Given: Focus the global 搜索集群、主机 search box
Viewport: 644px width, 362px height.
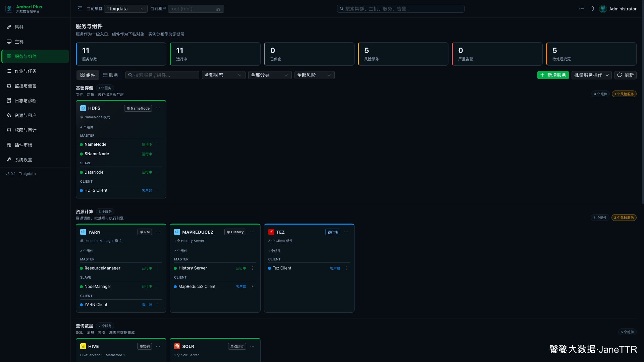Looking at the screenshot, I should 401,9.
